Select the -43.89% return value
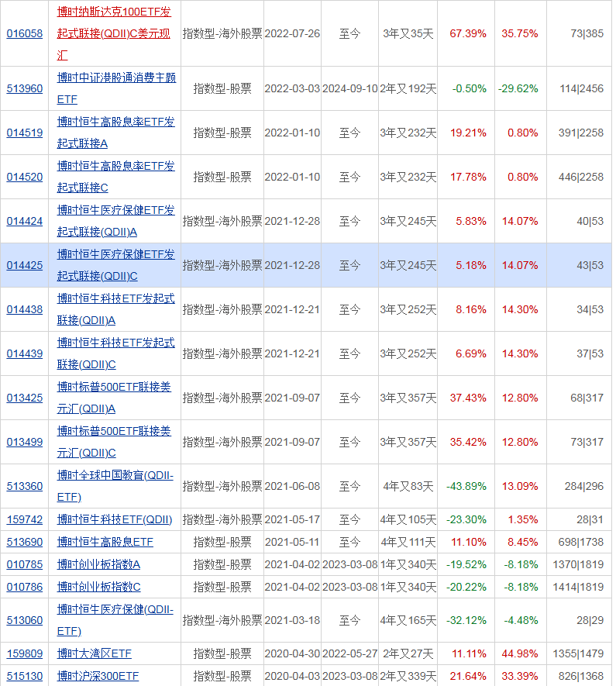 [466, 487]
